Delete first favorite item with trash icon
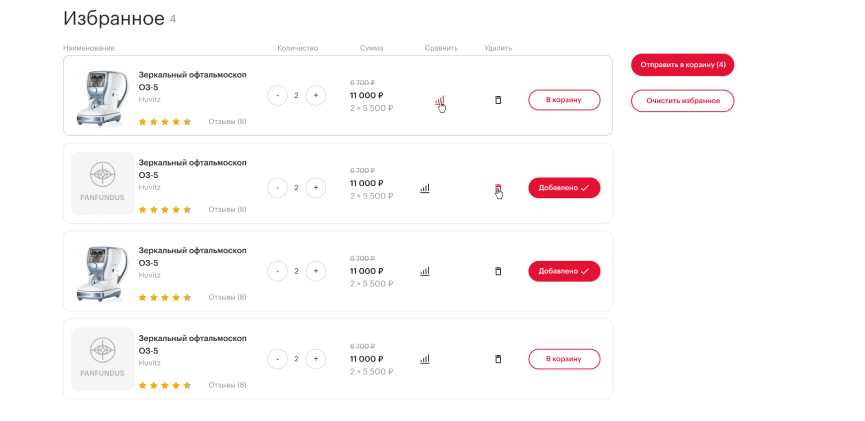This screenshot has height=421, width=865. [498, 100]
